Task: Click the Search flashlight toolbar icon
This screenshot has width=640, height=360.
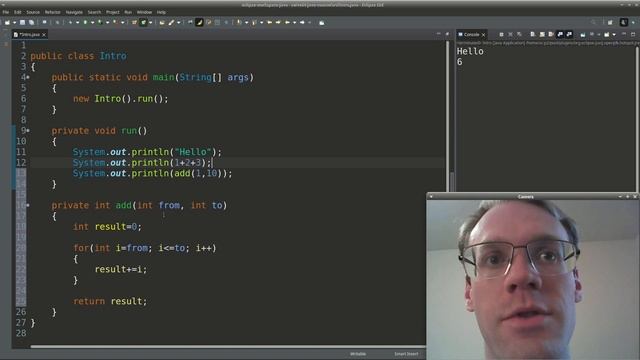Action: pos(171,22)
